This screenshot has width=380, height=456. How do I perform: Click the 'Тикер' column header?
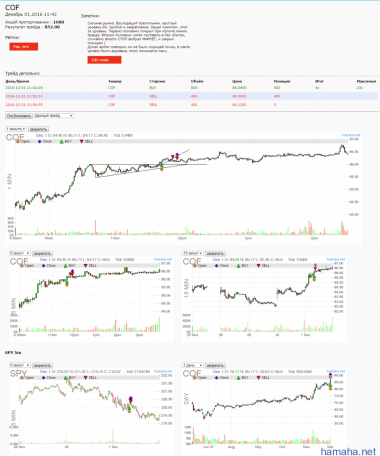point(115,81)
